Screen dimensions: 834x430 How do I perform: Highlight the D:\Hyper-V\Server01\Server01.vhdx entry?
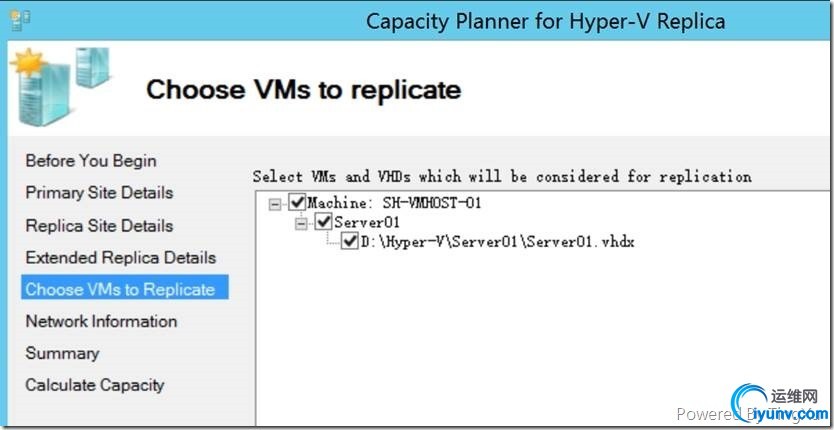pyautogui.click(x=497, y=242)
